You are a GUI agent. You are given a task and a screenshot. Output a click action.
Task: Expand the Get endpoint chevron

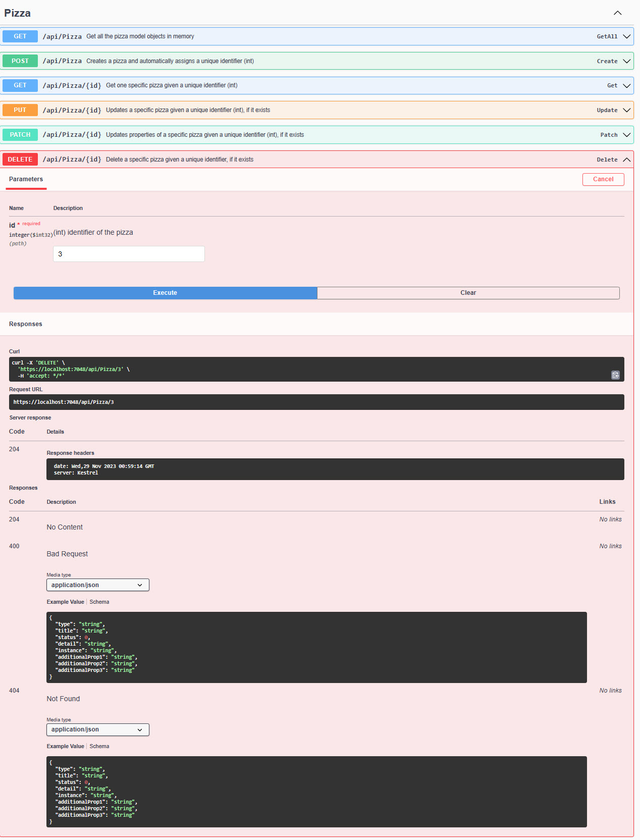627,86
